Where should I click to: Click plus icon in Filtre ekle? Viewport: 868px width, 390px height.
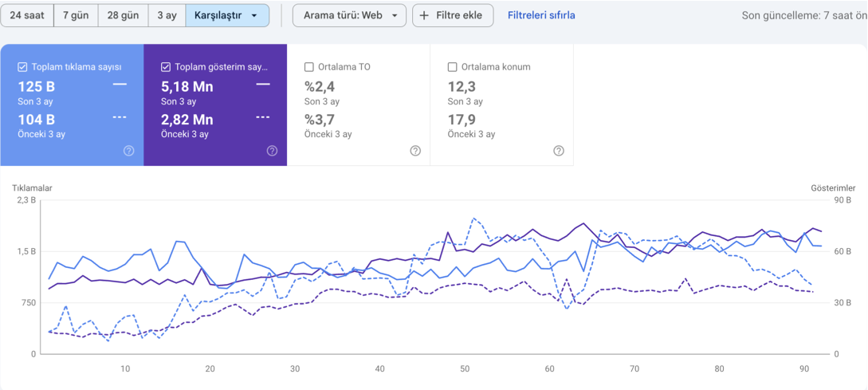click(x=424, y=15)
